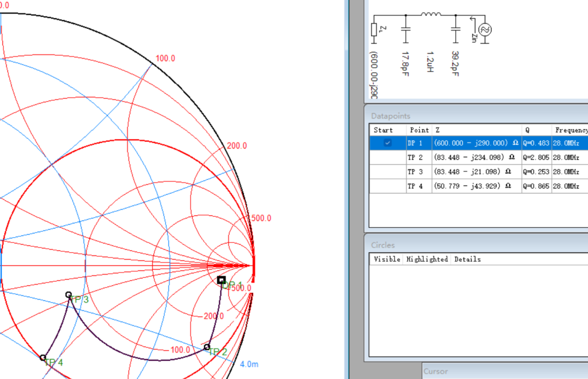Click impedance value (83.448 - j21.098)
The width and height of the screenshot is (588, 379).
click(x=472, y=171)
